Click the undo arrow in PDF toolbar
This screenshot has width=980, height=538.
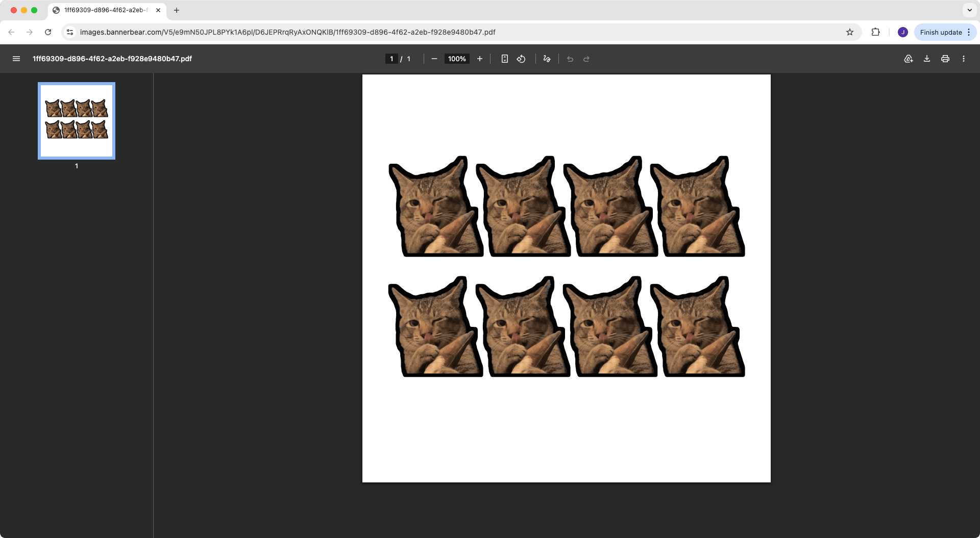(x=570, y=59)
